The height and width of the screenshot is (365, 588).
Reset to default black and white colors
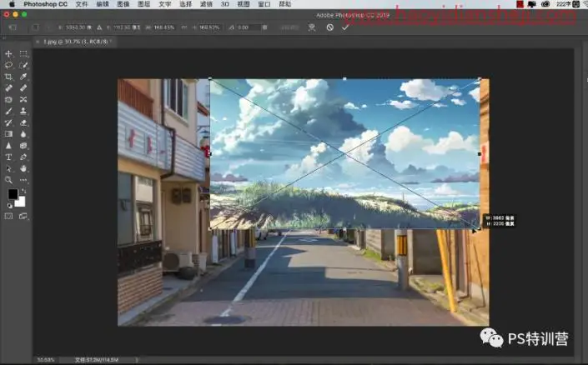pos(9,205)
